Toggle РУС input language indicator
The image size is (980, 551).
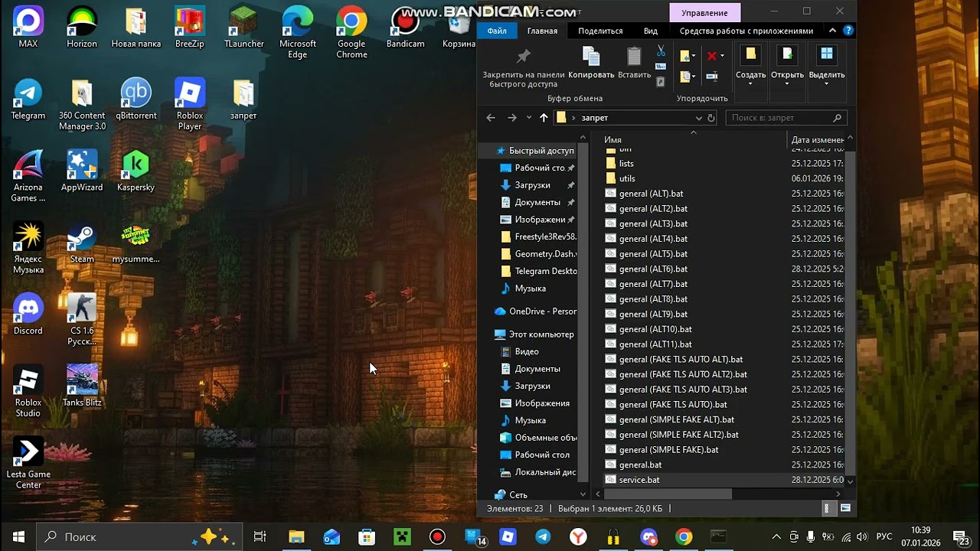[x=884, y=537]
